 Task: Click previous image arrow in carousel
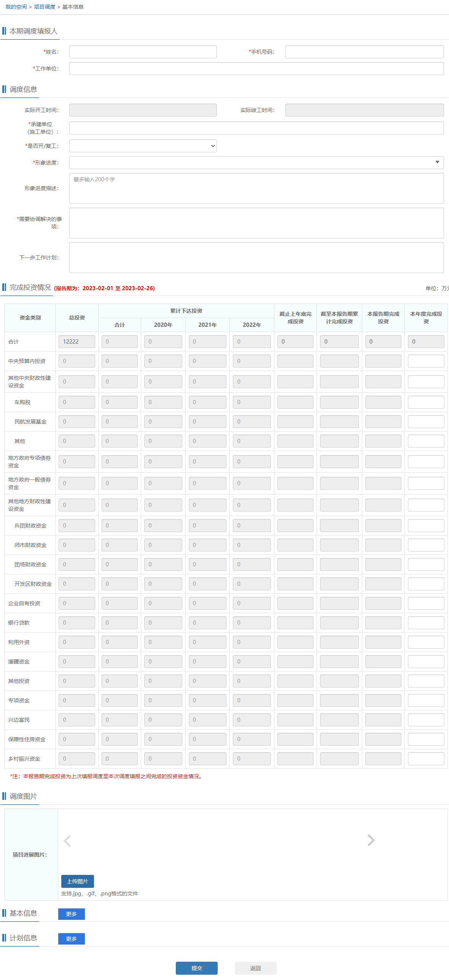[67, 840]
